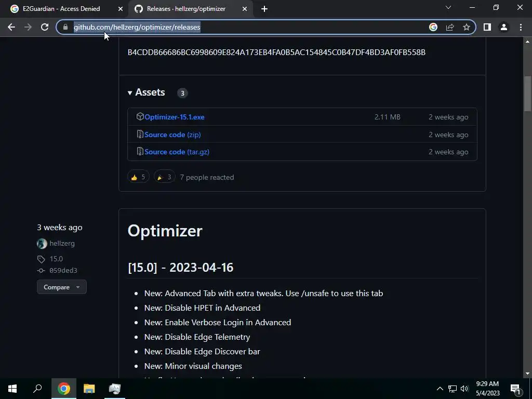
Task: Click scrollbar up arrow
Action: pyautogui.click(x=527, y=42)
